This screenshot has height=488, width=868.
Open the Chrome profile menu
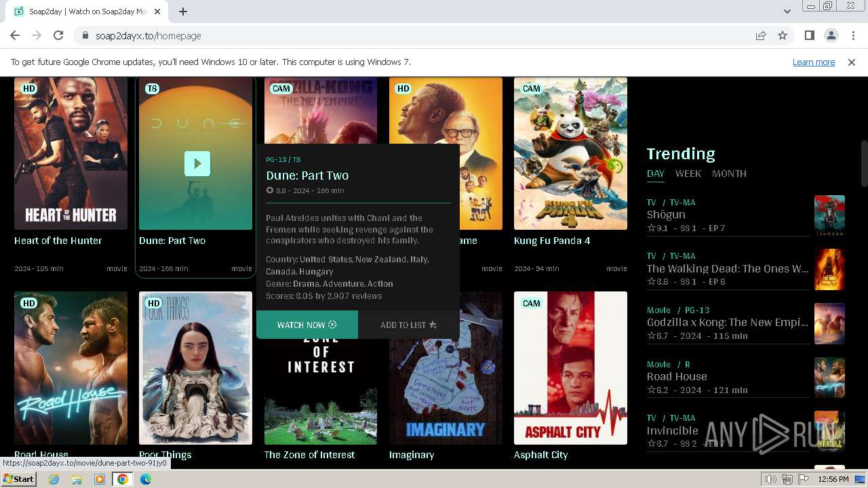click(x=831, y=35)
